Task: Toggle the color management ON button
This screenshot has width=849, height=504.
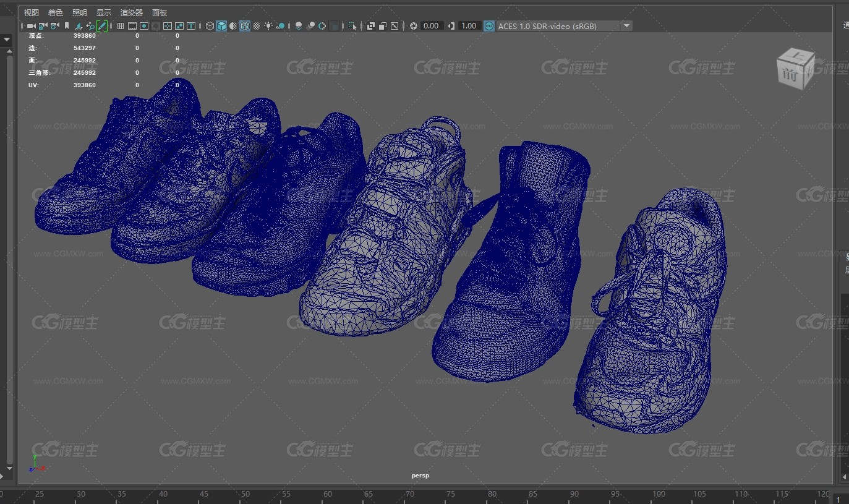Action: 489,26
